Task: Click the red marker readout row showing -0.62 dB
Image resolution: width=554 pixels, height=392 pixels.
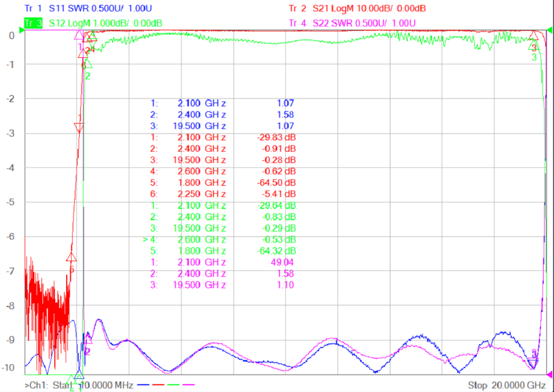Action: [223, 171]
